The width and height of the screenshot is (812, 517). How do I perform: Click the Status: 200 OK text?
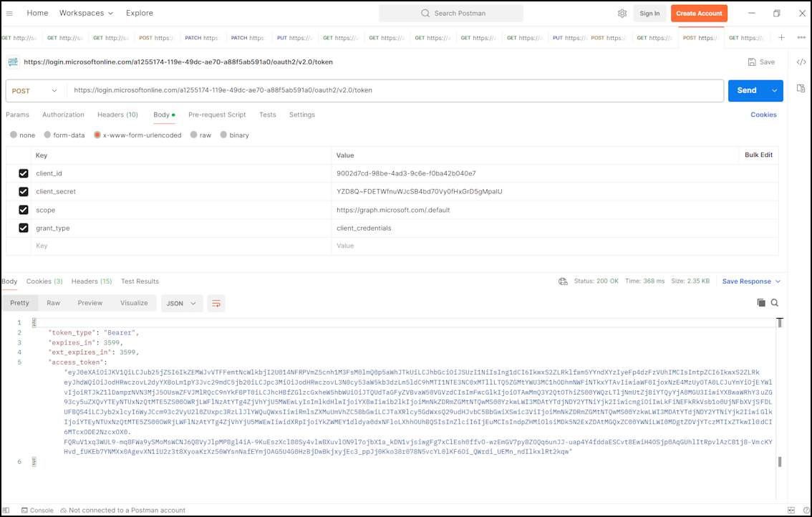(596, 281)
